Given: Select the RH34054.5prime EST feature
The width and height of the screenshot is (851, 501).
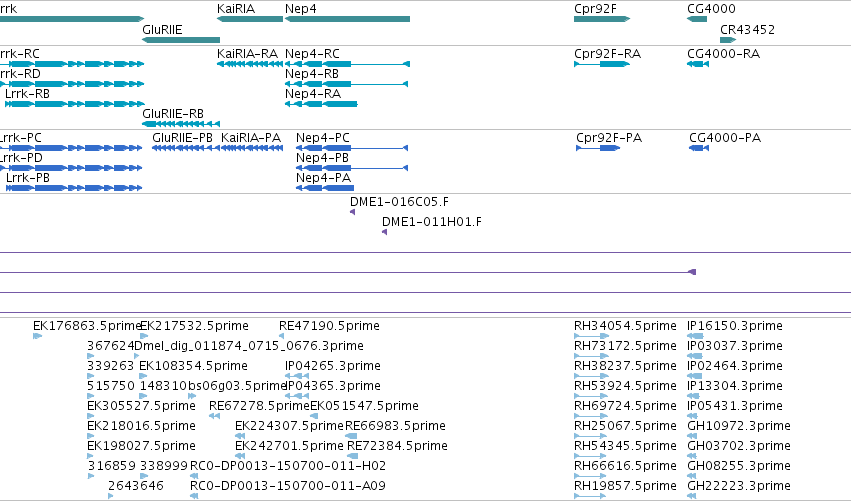Looking at the screenshot, I should pos(592,336).
